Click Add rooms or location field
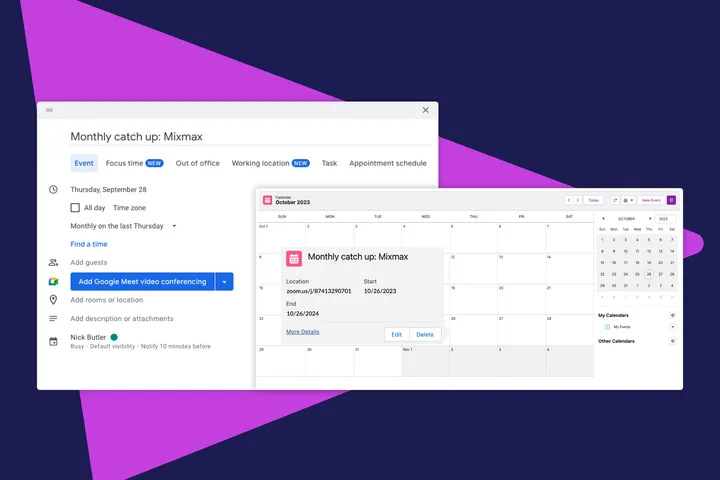This screenshot has height=480, width=720. click(107, 300)
